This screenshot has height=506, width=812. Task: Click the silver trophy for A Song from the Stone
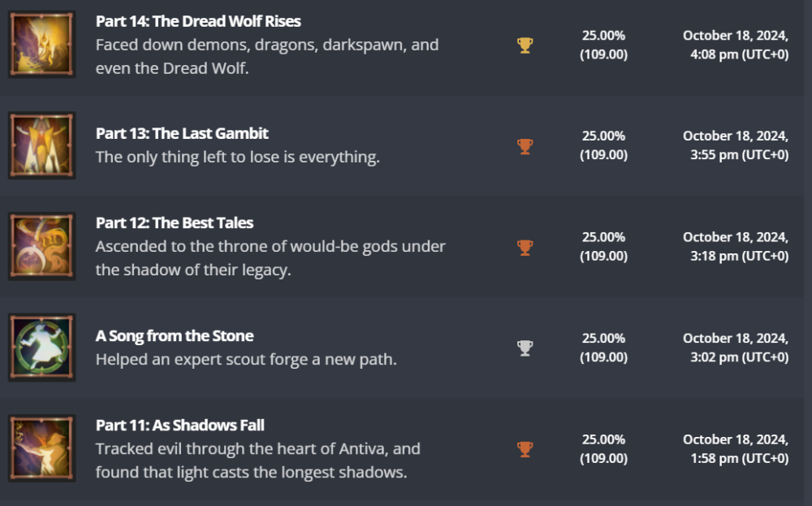coord(525,348)
